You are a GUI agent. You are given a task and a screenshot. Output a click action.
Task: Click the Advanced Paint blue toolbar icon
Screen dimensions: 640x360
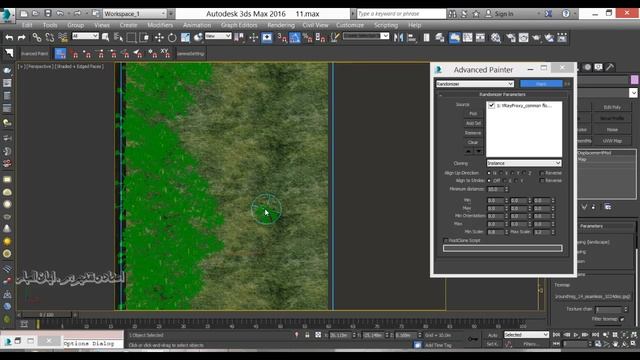click(60, 53)
